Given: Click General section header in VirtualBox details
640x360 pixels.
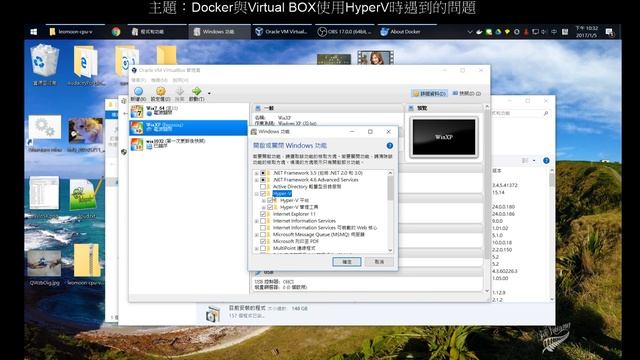Looking at the screenshot, I should [x=327, y=108].
